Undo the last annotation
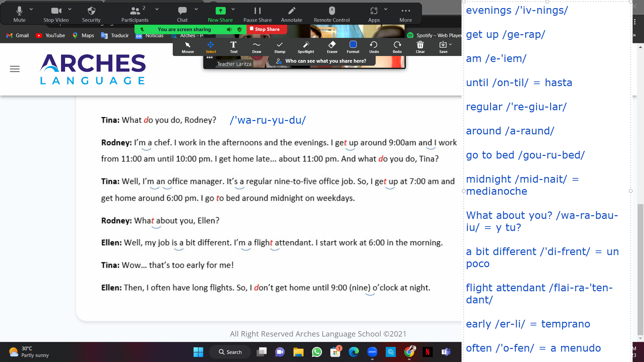644x362 pixels. 374,47
